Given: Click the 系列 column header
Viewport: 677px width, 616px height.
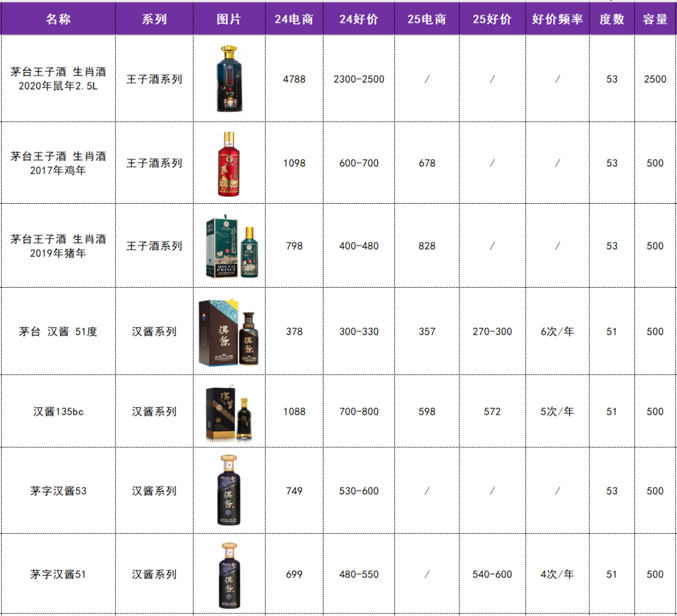Looking at the screenshot, I should click(x=154, y=19).
